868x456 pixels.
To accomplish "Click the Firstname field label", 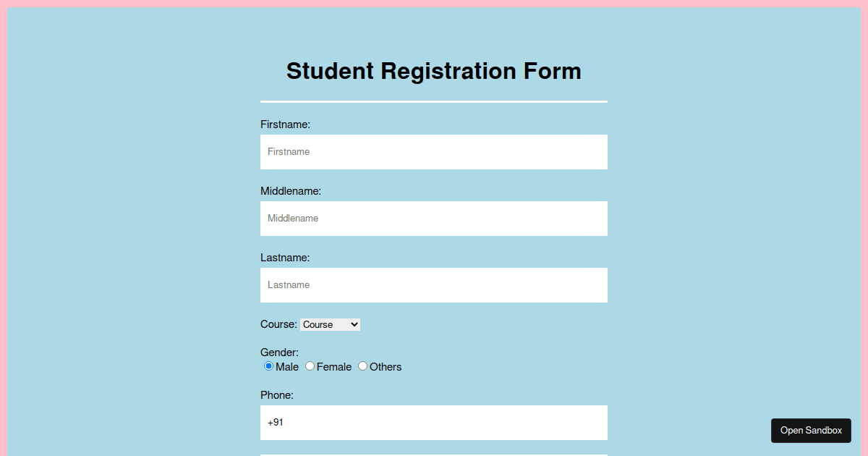I will (x=285, y=124).
